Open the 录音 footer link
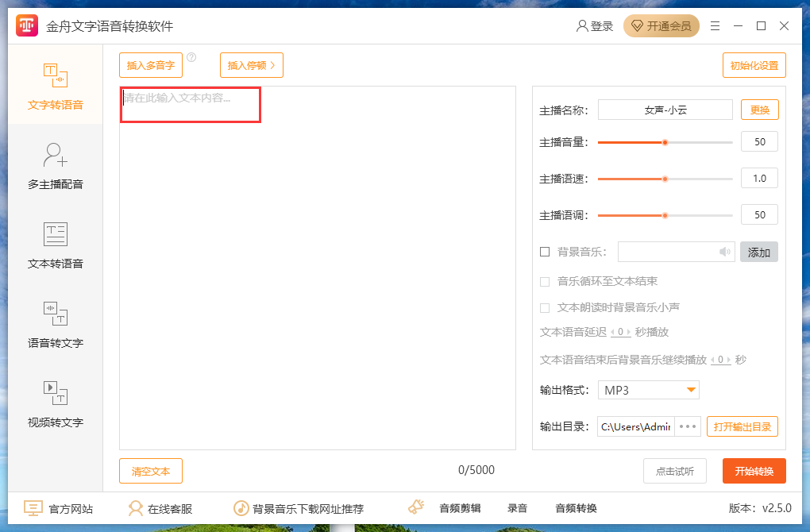The height and width of the screenshot is (532, 810). [x=517, y=508]
